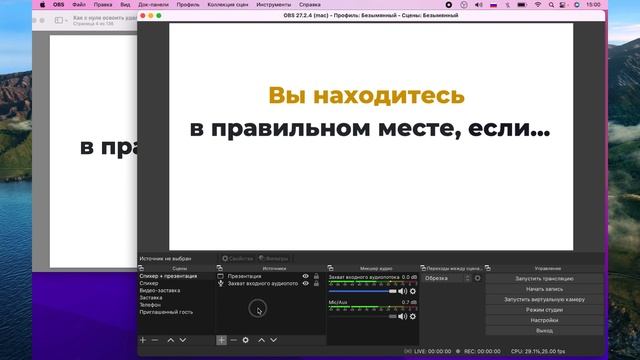
Task: Undock the Сцены panel via float icon
Action: point(141,268)
